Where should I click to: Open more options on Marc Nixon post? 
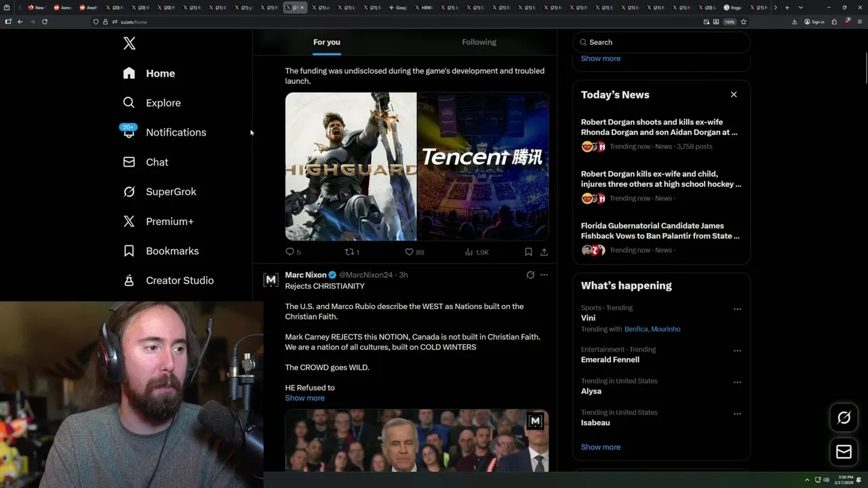click(x=544, y=275)
